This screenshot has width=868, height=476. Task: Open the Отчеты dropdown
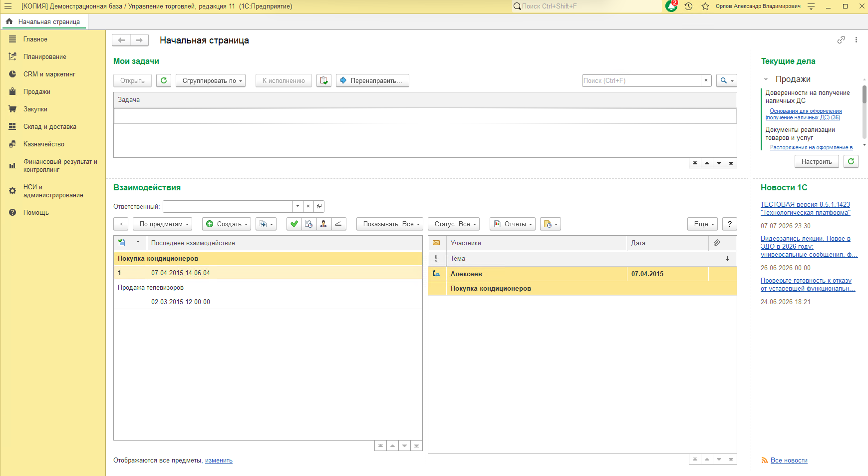513,224
